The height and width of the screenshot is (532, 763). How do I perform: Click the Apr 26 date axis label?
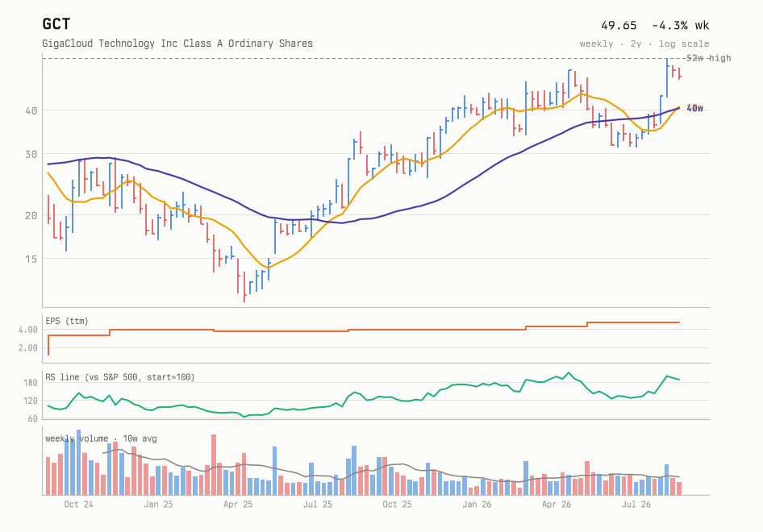coord(557,505)
